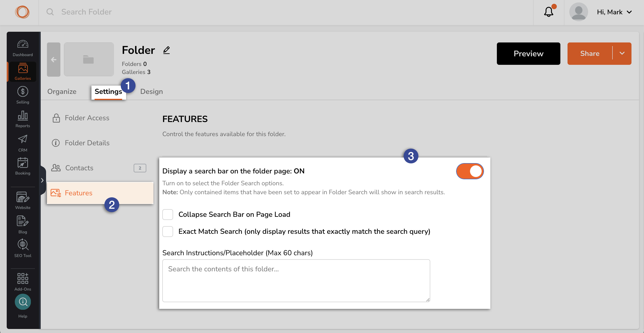Screen dimensions: 644x333
Task: Click the orange Share button
Action: [590, 53]
